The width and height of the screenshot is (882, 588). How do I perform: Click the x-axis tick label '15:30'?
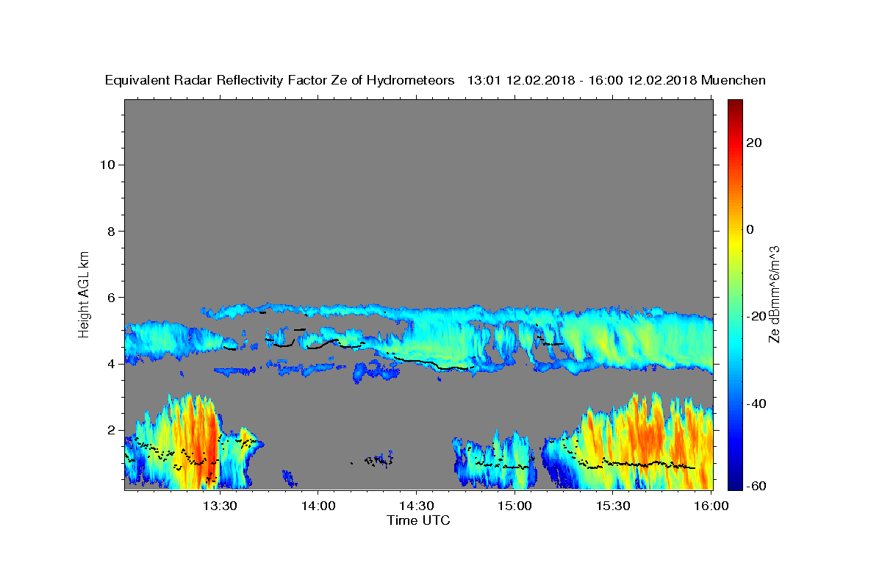(614, 506)
